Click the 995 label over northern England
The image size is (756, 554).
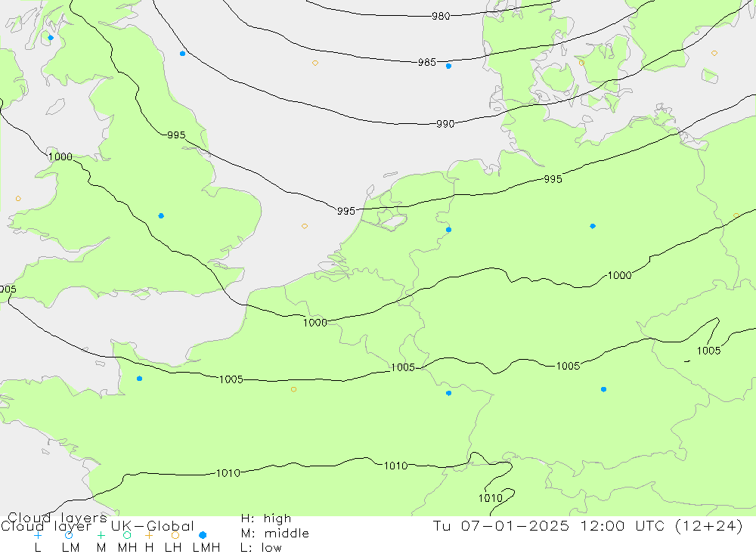coord(176,135)
